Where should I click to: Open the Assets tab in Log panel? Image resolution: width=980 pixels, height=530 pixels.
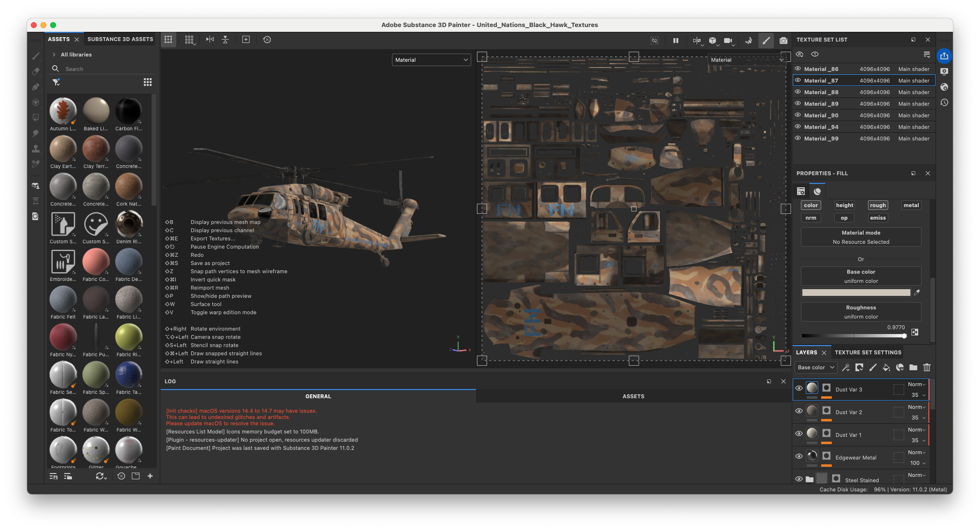tap(633, 396)
